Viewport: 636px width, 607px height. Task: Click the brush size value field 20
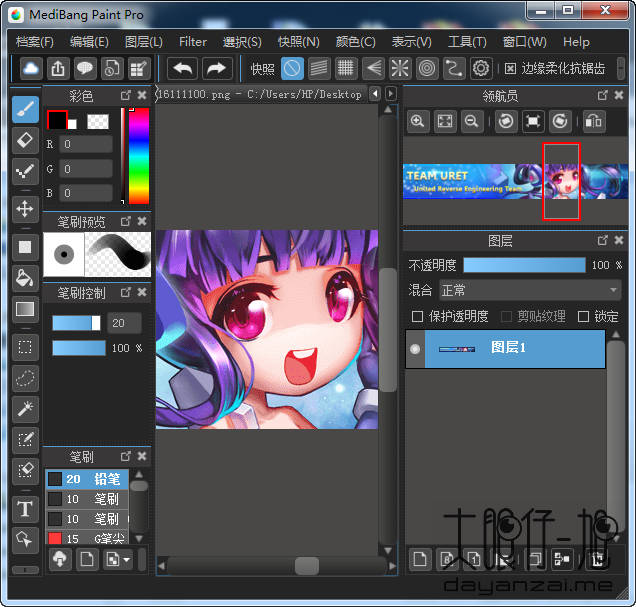point(124,323)
